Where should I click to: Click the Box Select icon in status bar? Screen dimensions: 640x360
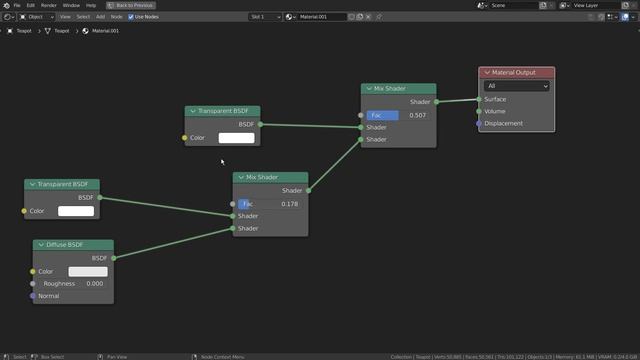click(34, 357)
